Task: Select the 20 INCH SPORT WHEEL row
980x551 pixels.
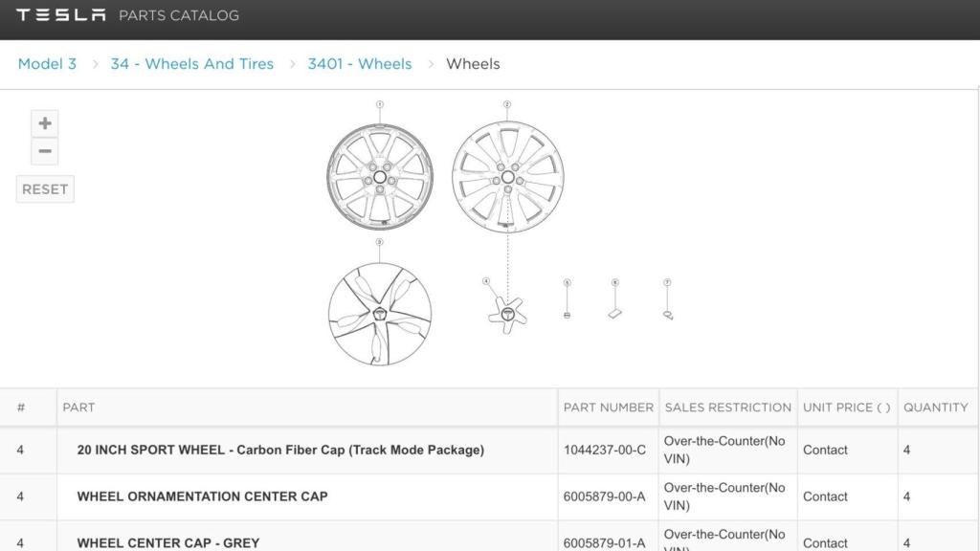Action: pyautogui.click(x=280, y=451)
